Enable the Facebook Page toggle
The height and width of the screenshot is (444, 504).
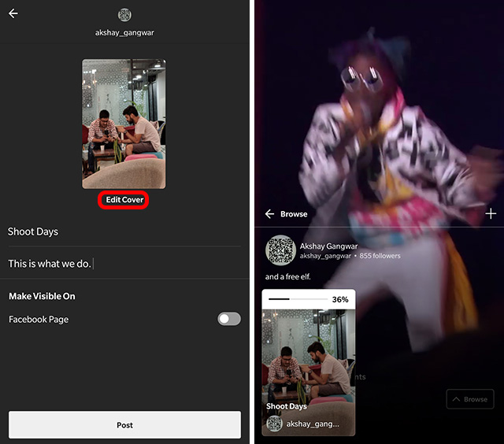(x=229, y=319)
